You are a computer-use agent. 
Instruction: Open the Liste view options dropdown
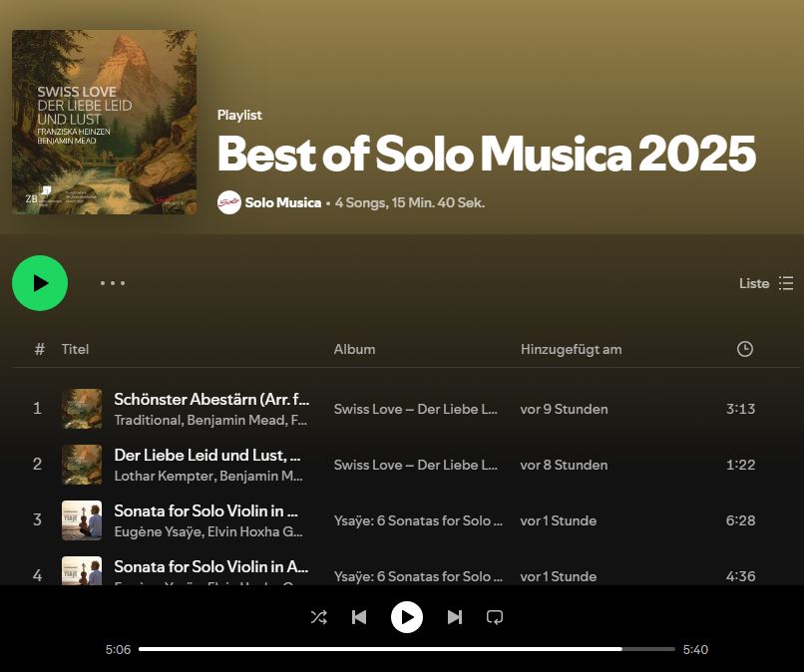click(x=766, y=283)
